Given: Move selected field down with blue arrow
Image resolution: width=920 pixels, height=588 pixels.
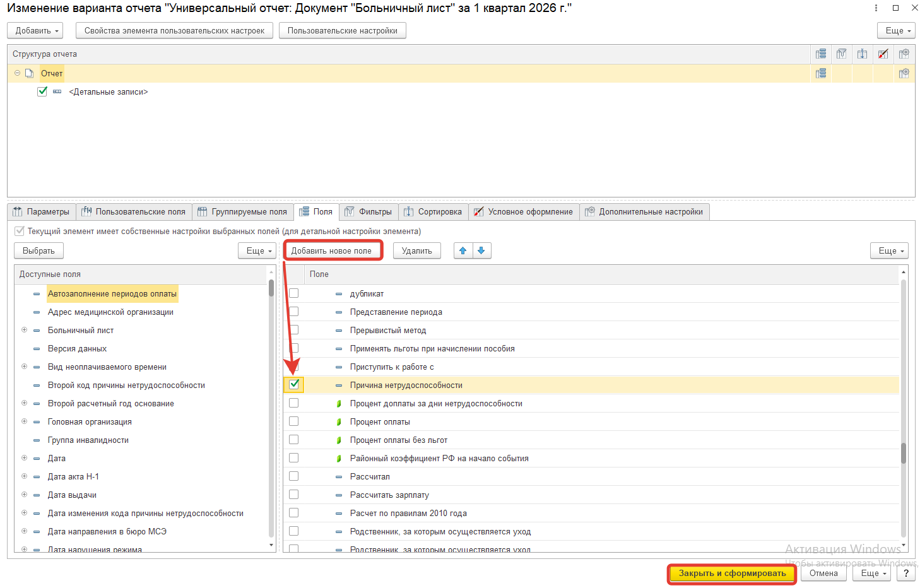Looking at the screenshot, I should click(481, 251).
